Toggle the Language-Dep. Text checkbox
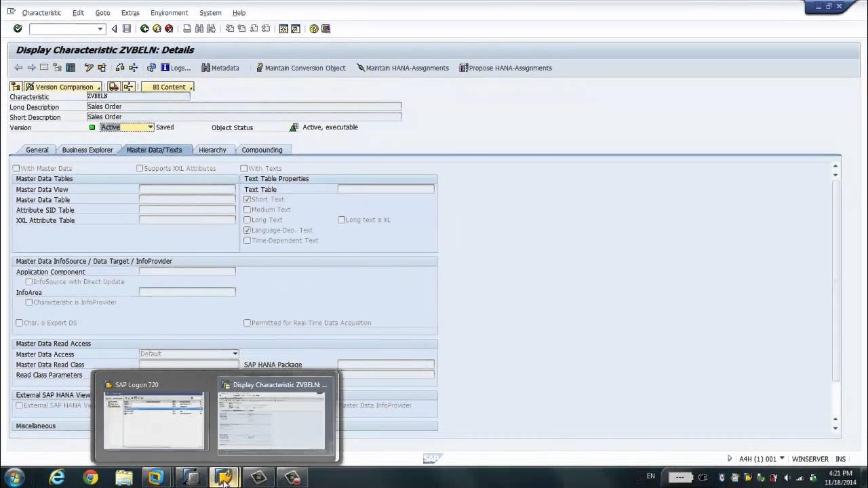The width and height of the screenshot is (868, 488). click(x=247, y=230)
